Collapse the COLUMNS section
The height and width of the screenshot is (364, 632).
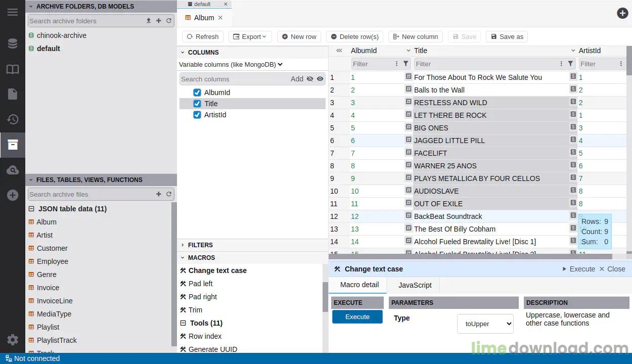[183, 53]
